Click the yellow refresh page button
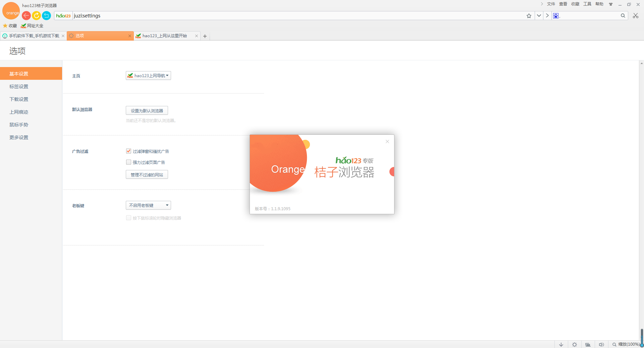Screen dimensions: 644x348 coord(36,15)
